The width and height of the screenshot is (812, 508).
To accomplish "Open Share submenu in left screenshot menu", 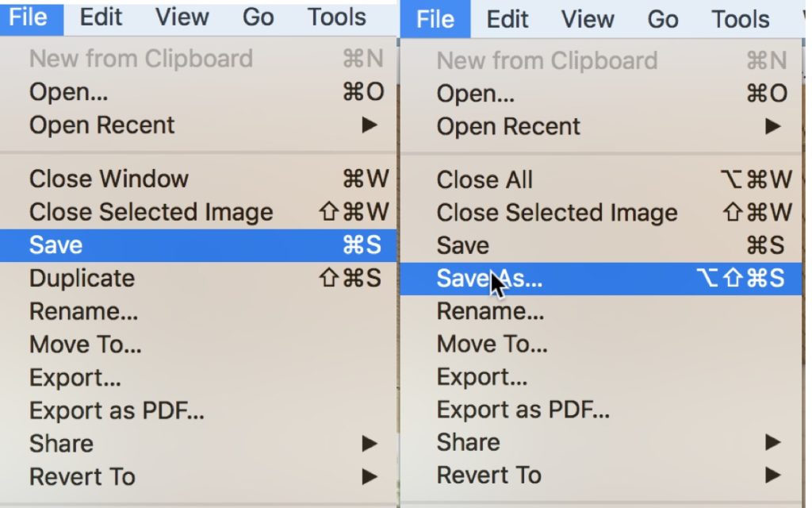I will coord(61,444).
